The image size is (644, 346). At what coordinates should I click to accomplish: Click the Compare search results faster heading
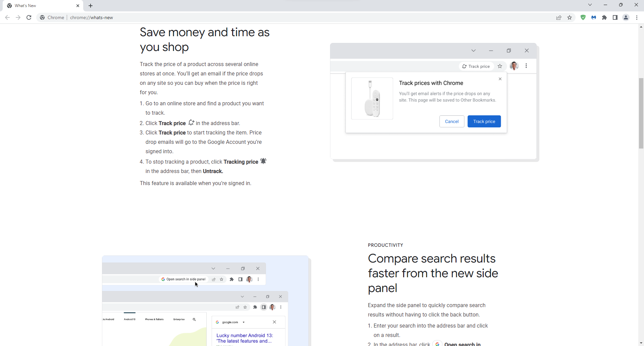tap(433, 273)
